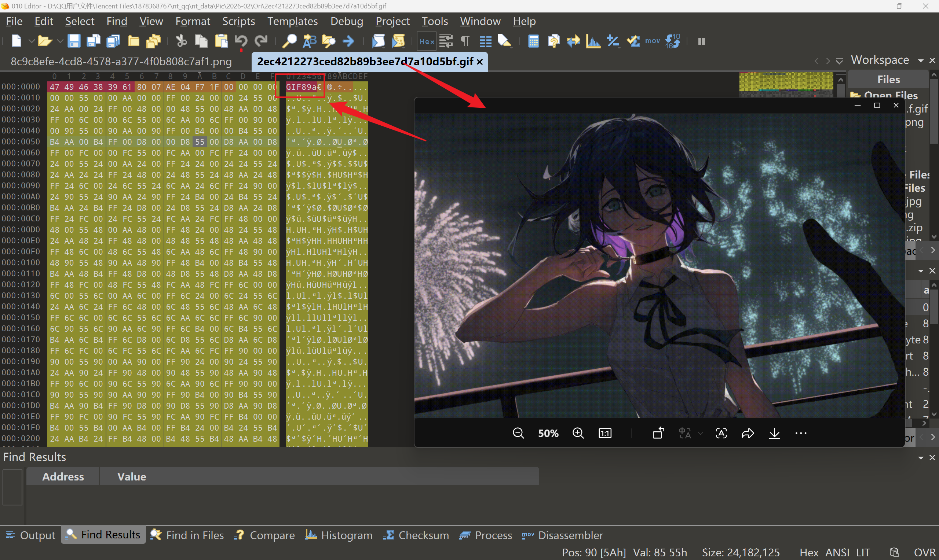Click the download icon in image viewer

tap(774, 433)
